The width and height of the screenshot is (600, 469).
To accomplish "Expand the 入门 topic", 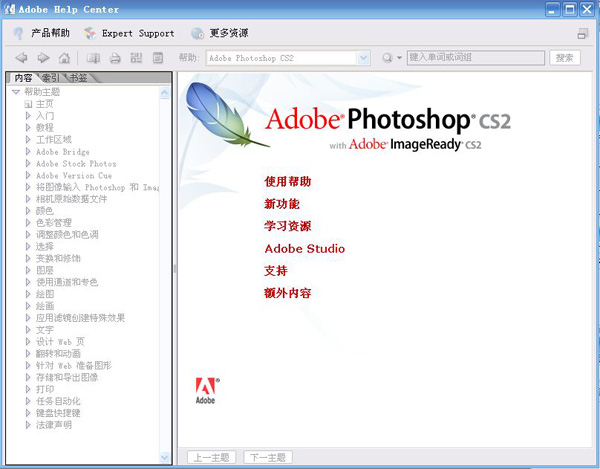I will 28,116.
